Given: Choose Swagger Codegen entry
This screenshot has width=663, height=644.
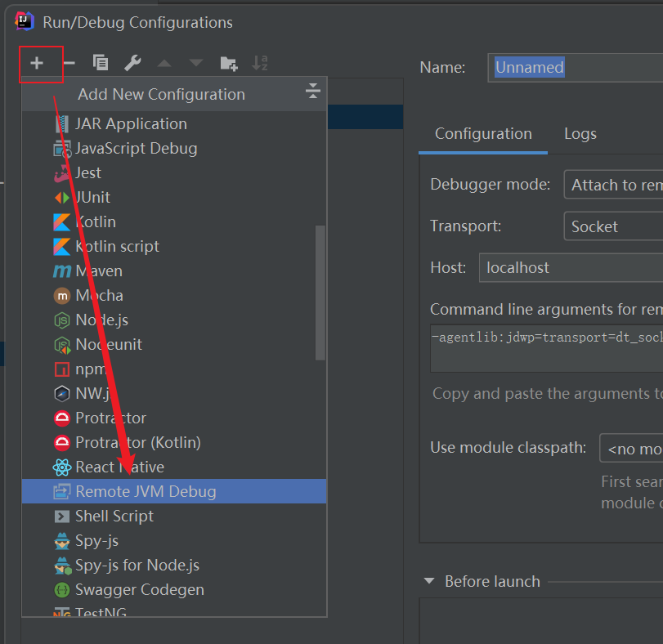Looking at the screenshot, I should pos(174,589).
